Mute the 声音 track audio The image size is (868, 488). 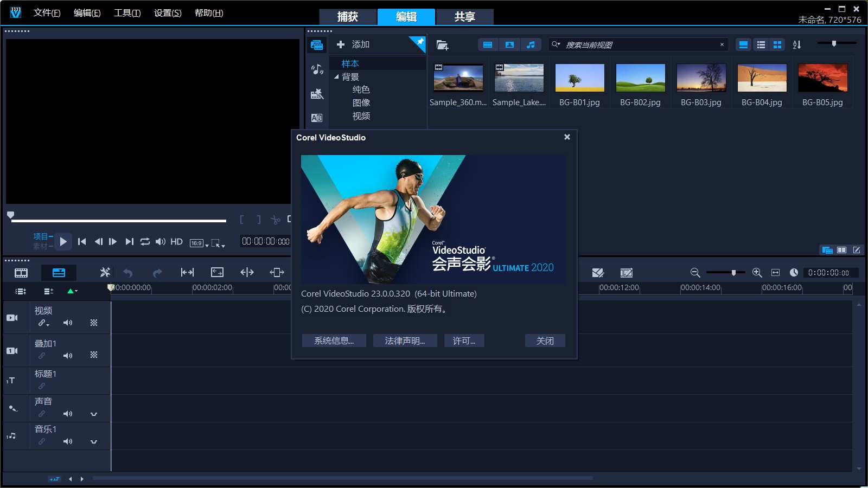(68, 414)
